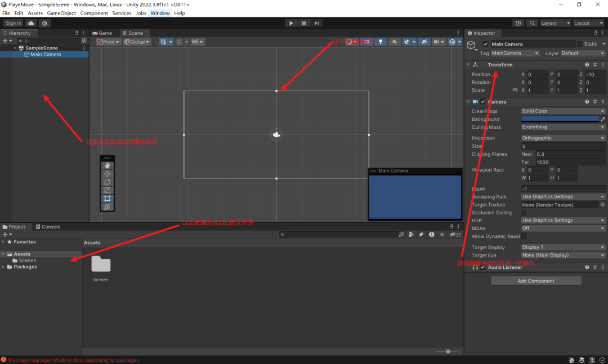Screen dimensions: 608x364
Task: Select the Rect tool in the Scene overlay
Action: (108, 199)
